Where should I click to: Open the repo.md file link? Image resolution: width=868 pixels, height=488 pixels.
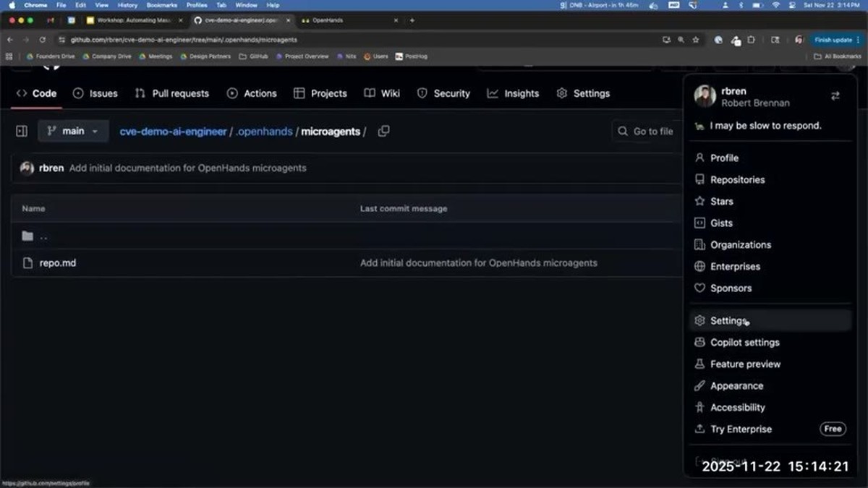(58, 262)
